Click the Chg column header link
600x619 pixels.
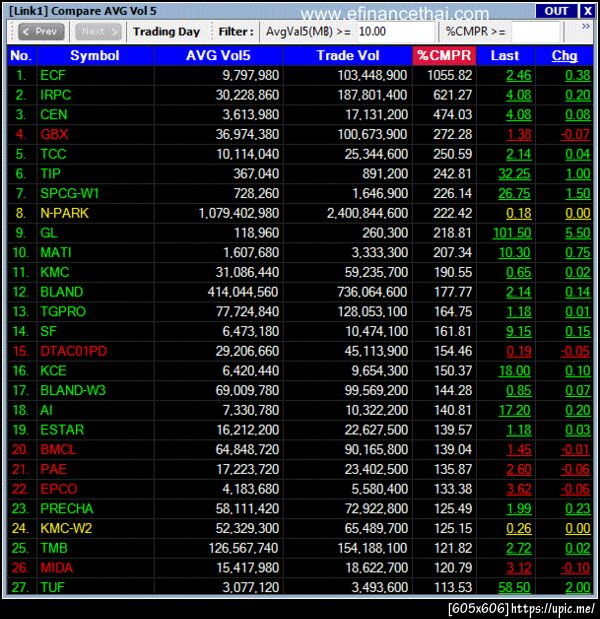coord(564,56)
